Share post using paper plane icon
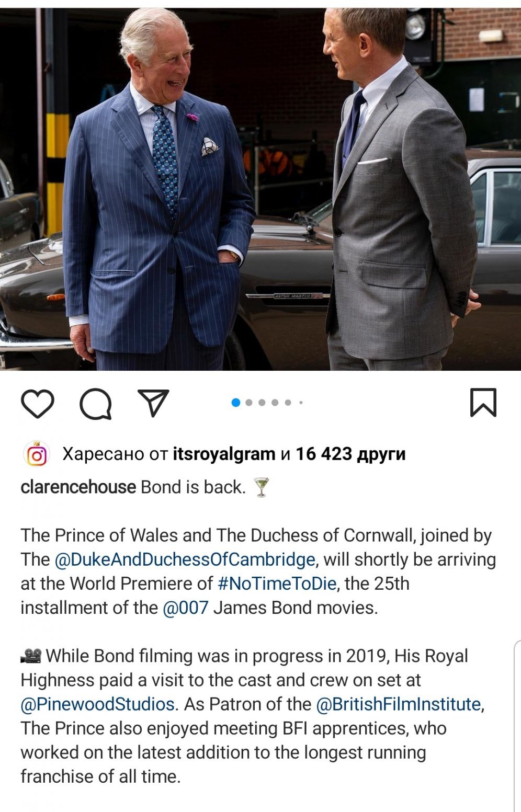 [x=153, y=403]
